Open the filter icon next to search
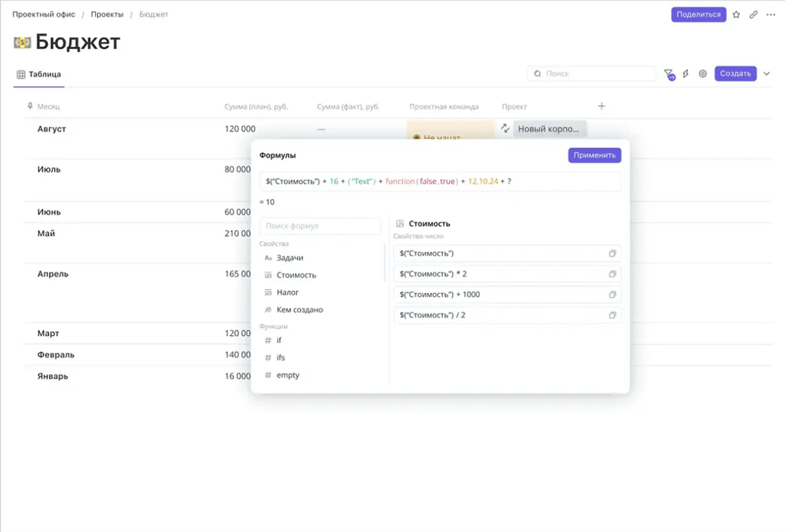Screen dimensions: 785x532 (669, 74)
